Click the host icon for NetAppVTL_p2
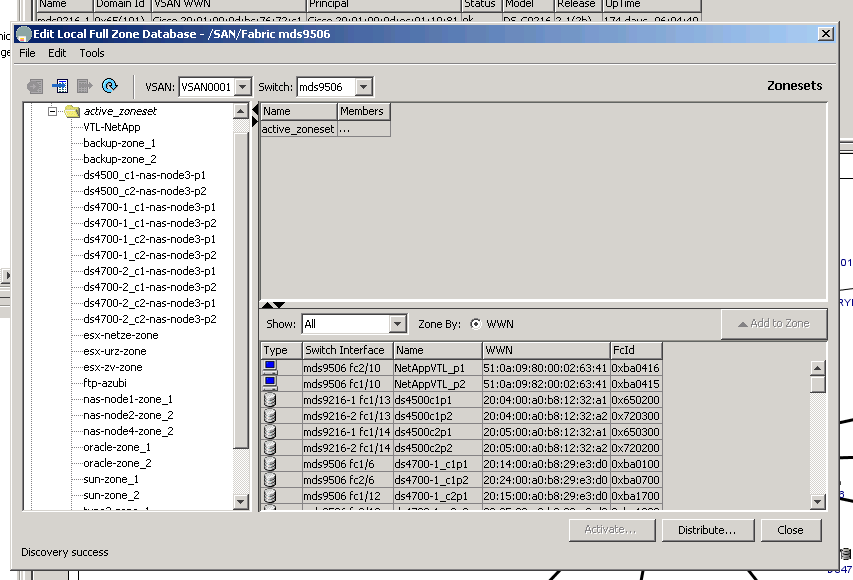The height and width of the screenshot is (580, 853). point(269,383)
